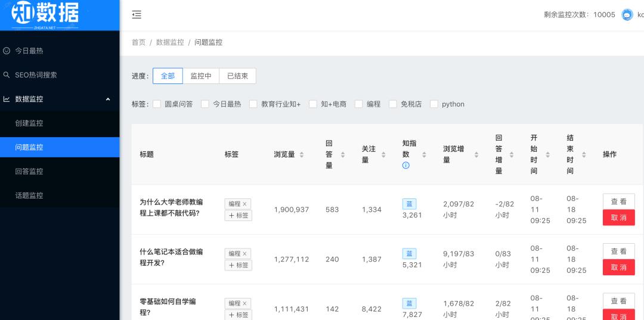The width and height of the screenshot is (644, 320).
Task: Select 监控中 progress filter
Action: point(201,76)
